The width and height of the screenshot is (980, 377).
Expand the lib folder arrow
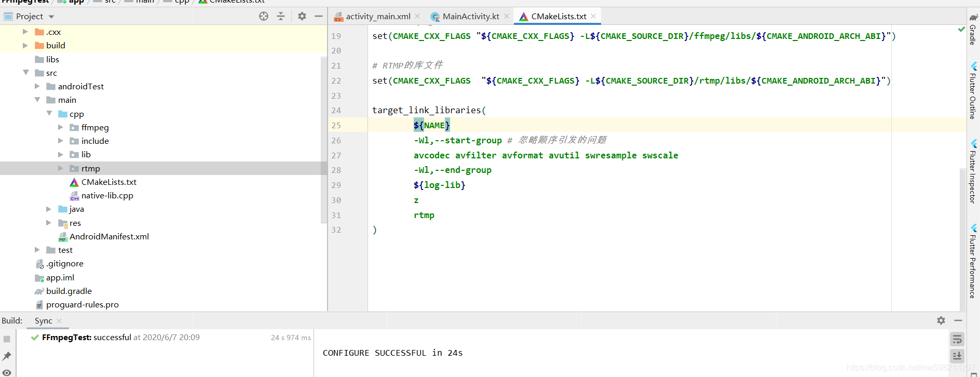click(x=60, y=154)
